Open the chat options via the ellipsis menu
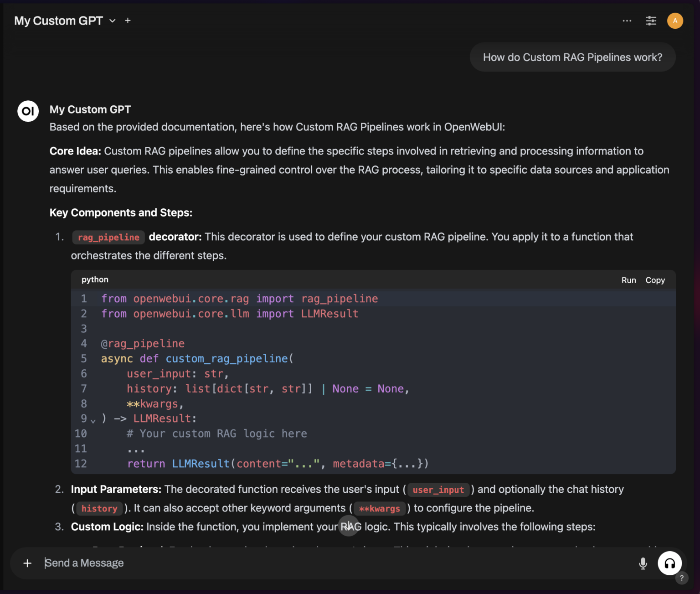Viewport: 700px width, 594px height. click(627, 21)
